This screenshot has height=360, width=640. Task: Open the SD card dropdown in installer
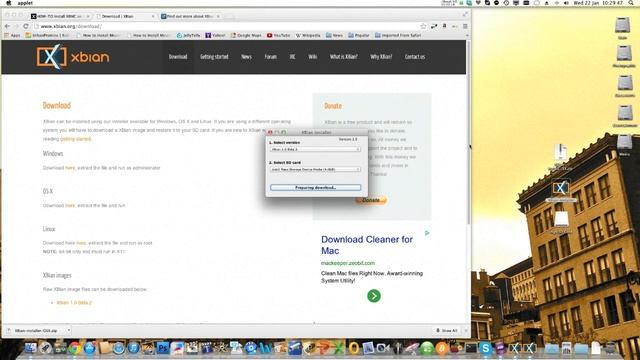tap(315, 169)
